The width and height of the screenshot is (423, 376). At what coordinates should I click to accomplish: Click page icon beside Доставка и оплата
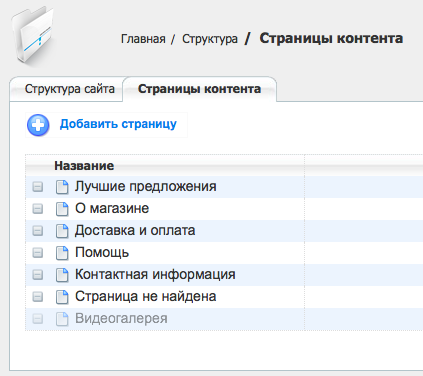pos(62,231)
